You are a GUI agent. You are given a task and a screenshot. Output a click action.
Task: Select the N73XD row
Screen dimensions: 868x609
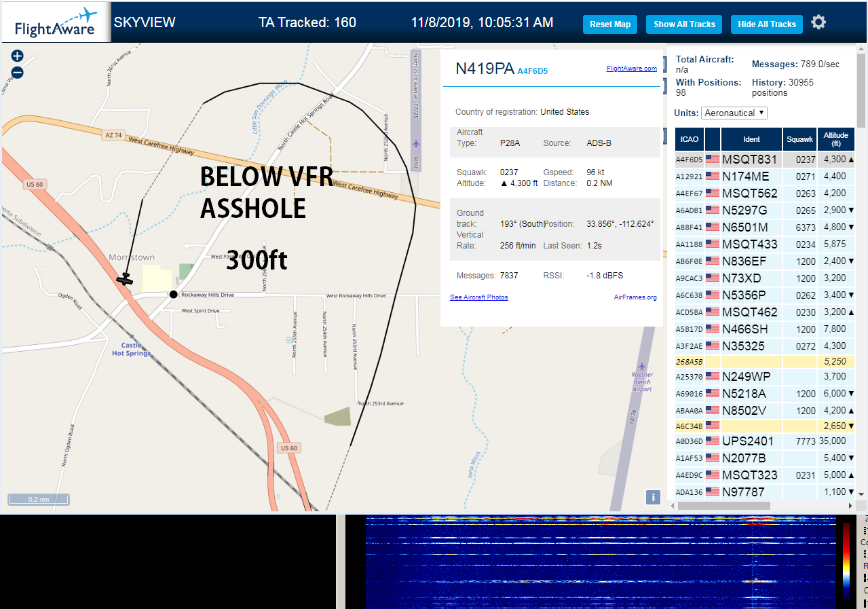coord(765,278)
